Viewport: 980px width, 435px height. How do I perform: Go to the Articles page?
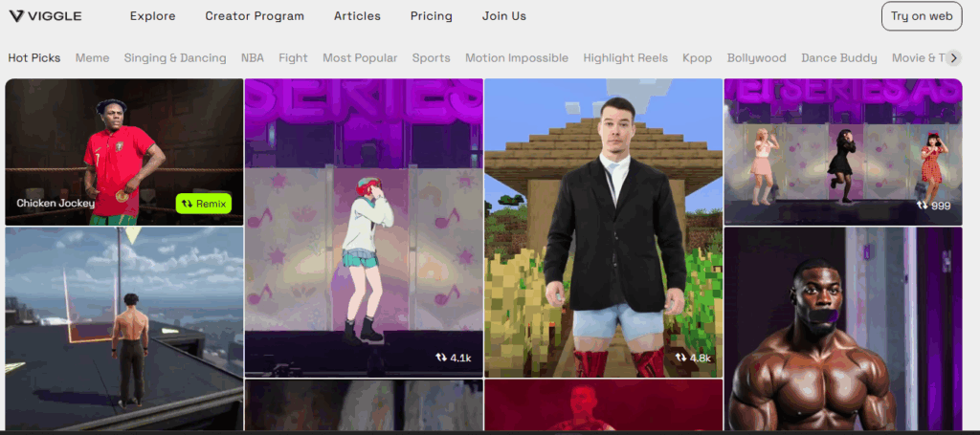[357, 16]
